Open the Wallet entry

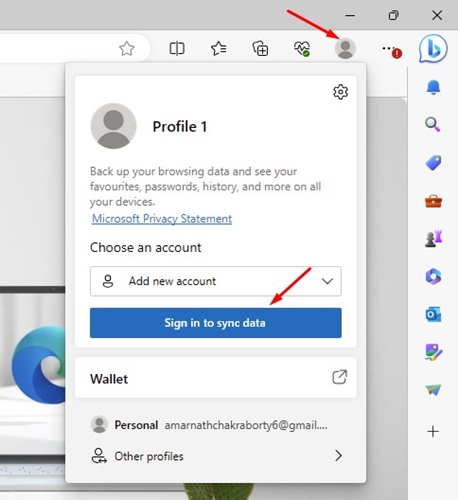pos(216,378)
